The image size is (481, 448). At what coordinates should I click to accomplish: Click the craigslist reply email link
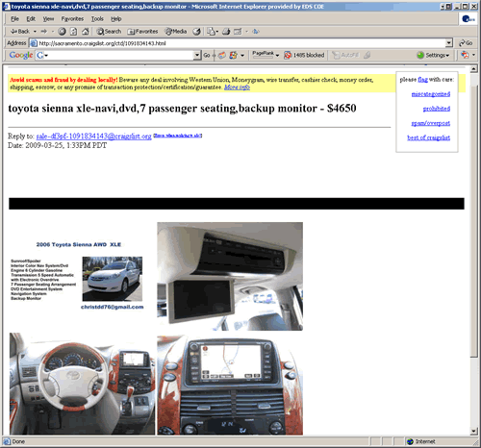click(x=93, y=137)
